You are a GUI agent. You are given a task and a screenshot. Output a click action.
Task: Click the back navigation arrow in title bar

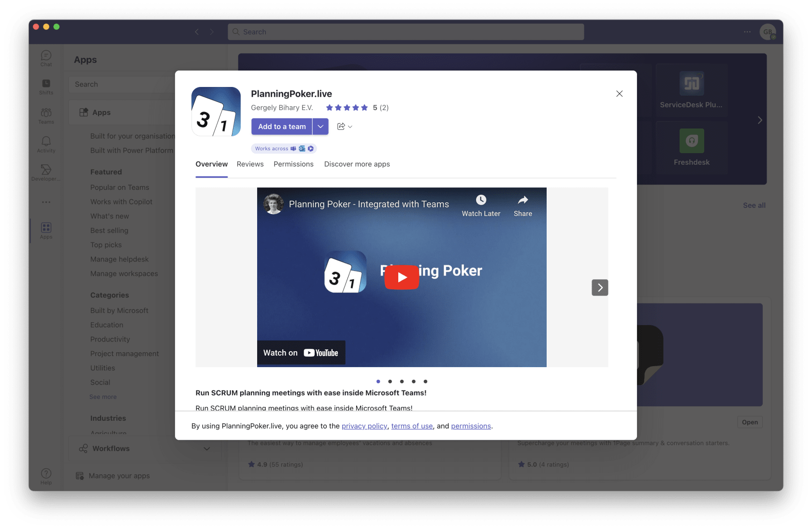[x=197, y=32]
